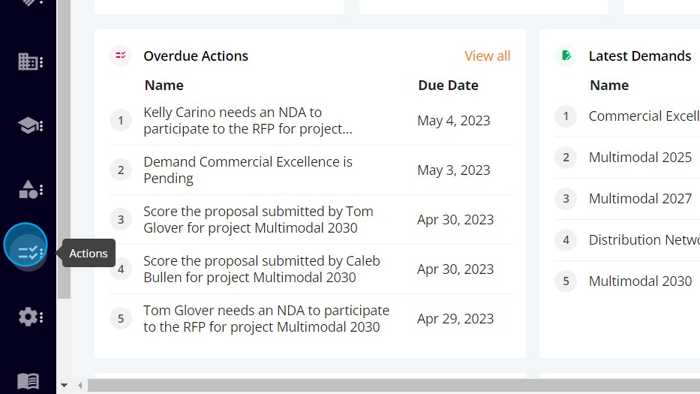Open Multimodal 2030 demand
Screen dimensions: 700x394
point(640,281)
